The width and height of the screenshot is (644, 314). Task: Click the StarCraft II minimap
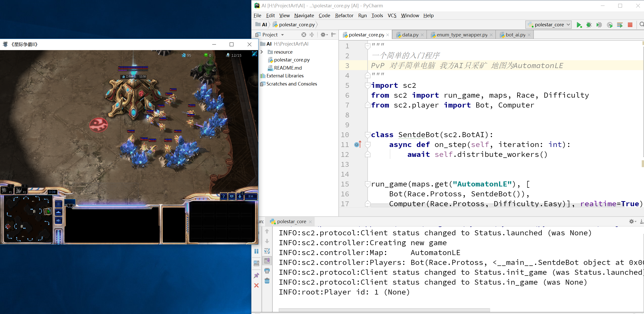pos(28,219)
